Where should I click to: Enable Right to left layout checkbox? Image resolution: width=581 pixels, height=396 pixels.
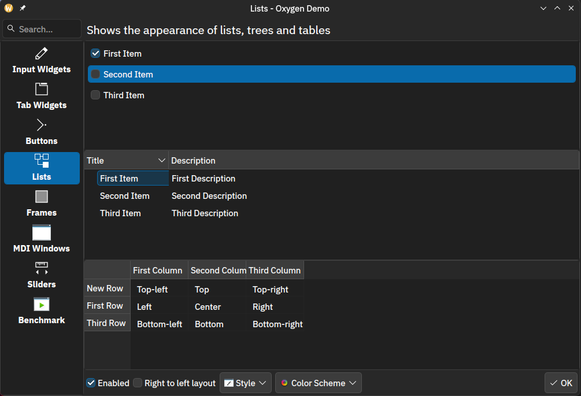click(x=137, y=383)
